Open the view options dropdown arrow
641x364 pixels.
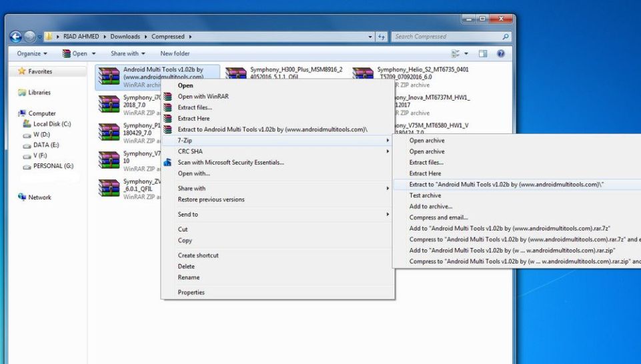[466, 53]
